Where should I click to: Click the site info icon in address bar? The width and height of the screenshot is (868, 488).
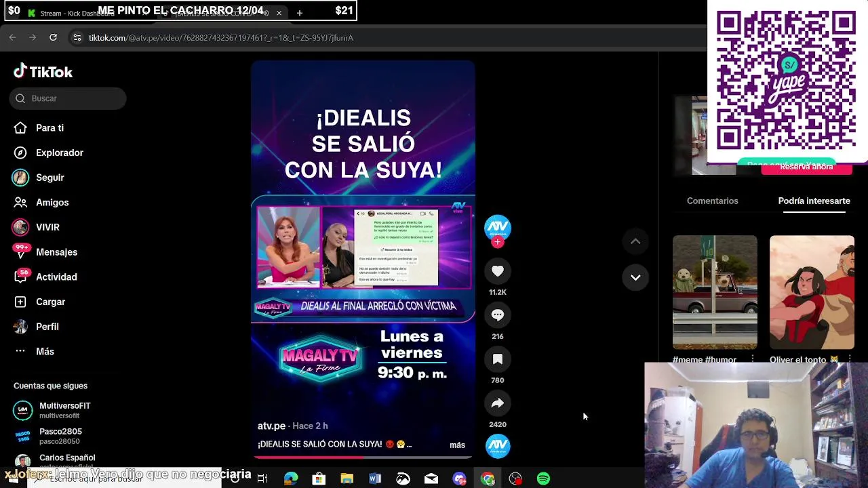[x=77, y=38]
